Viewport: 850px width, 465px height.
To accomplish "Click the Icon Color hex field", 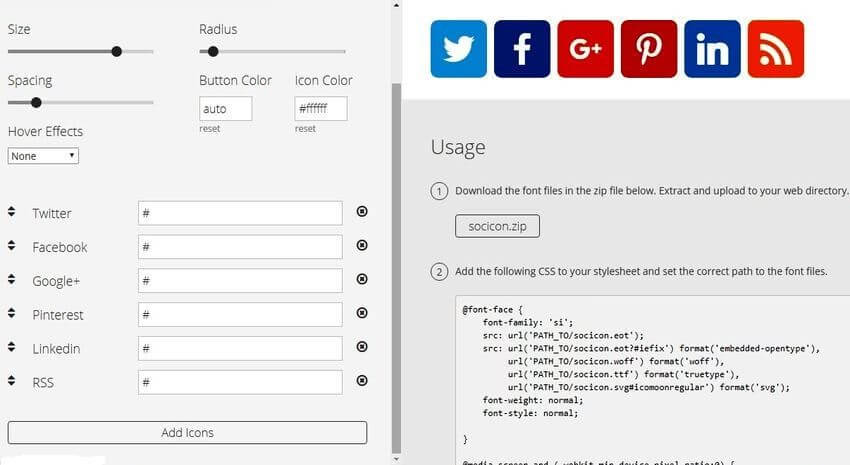I will [321, 108].
